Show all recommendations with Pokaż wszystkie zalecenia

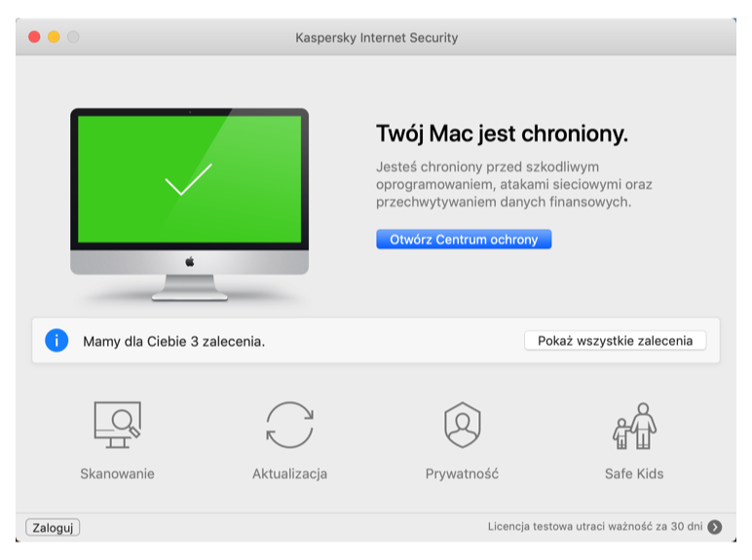pos(615,341)
